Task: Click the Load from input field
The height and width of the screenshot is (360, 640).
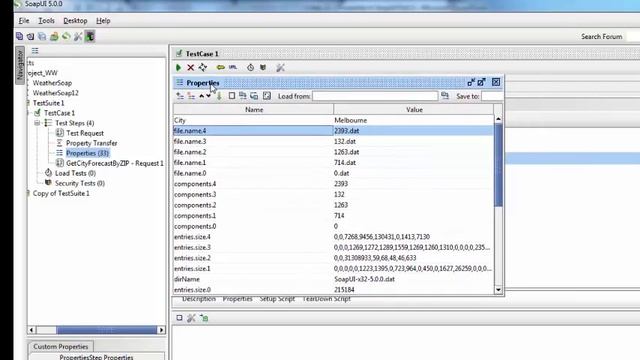Action: pyautogui.click(x=375, y=96)
